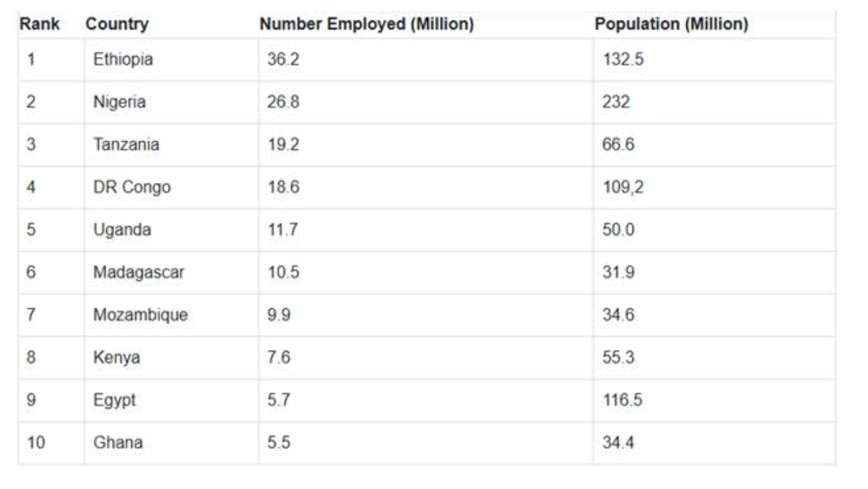Screen dimensions: 868x489
Task: Click the Uganda country cell
Action: click(122, 229)
